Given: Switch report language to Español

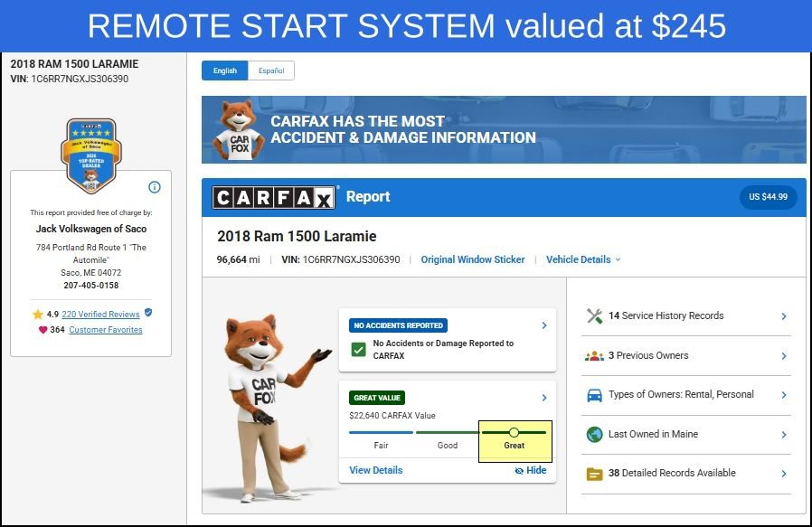Looking at the screenshot, I should (271, 71).
